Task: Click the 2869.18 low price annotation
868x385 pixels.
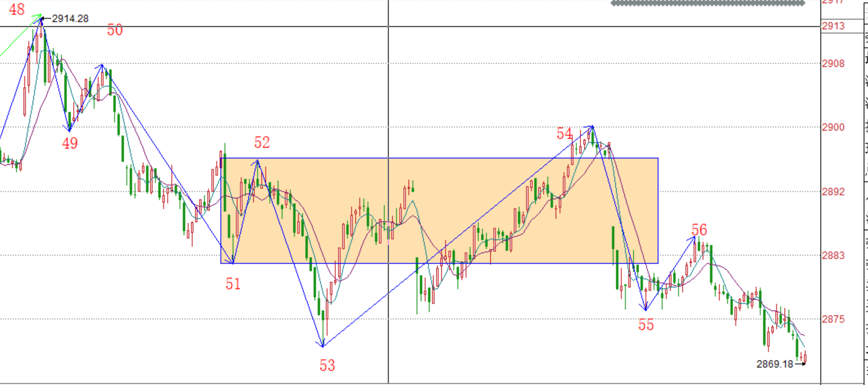Action: [774, 364]
